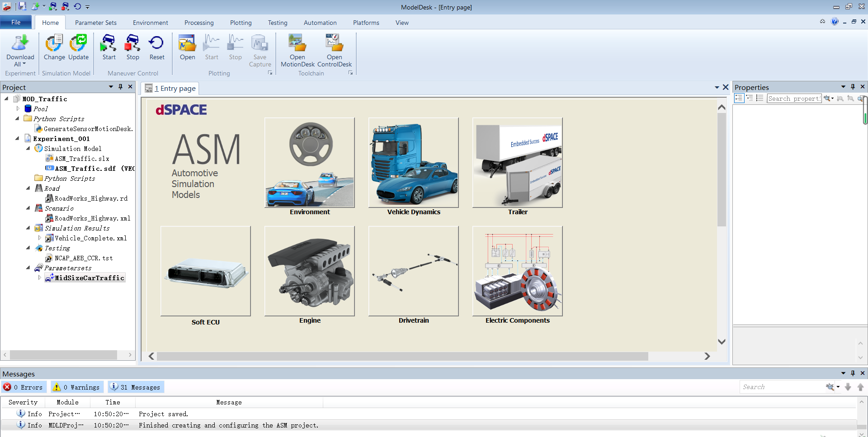Screen dimensions: 868x437
Task: Collapse the Experiment_001 tree node
Action: point(18,139)
